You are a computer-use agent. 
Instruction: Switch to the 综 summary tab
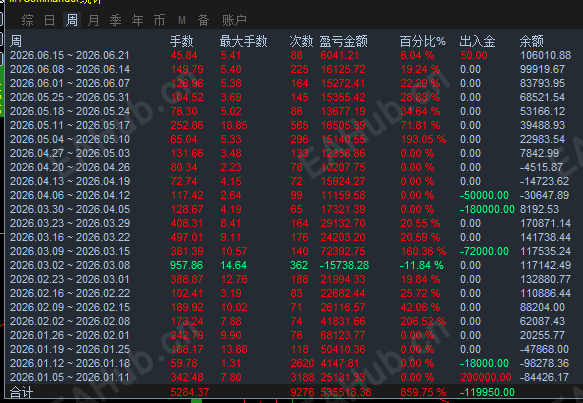click(27, 20)
